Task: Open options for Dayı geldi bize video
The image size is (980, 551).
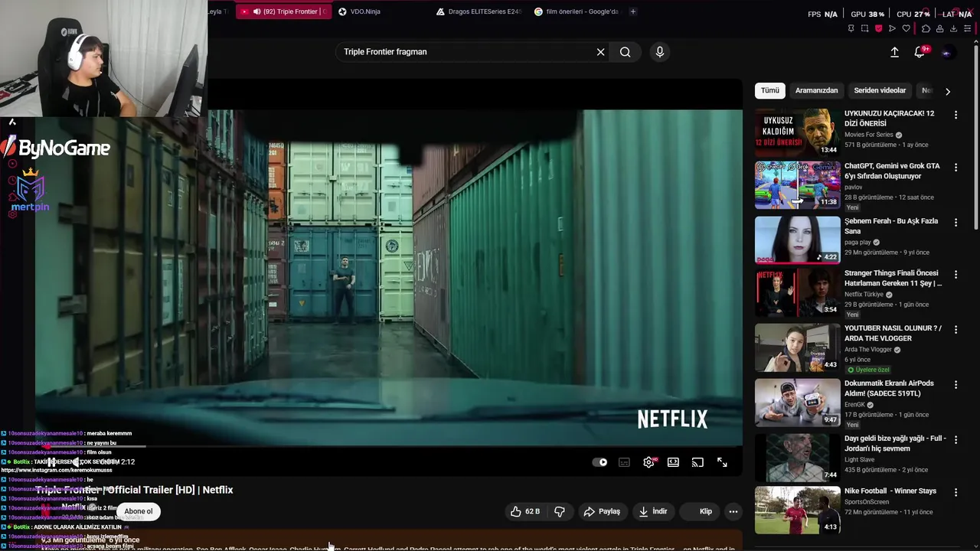Action: (955, 439)
